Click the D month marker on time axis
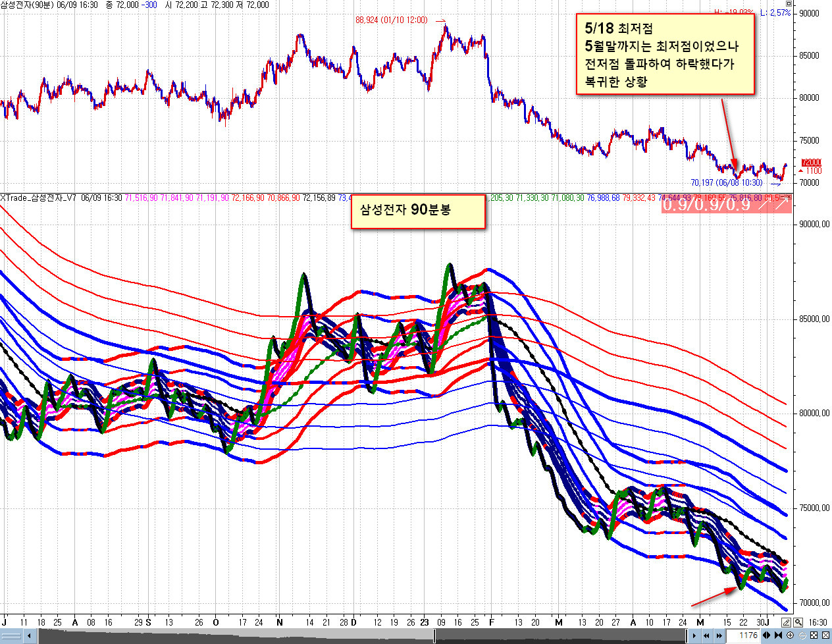The width and height of the screenshot is (832, 644). click(353, 622)
